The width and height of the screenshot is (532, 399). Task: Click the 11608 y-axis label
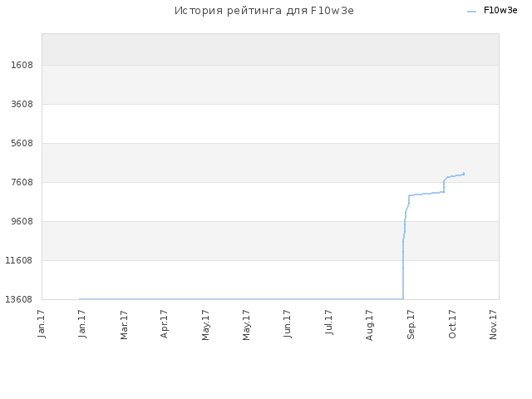tap(19, 260)
